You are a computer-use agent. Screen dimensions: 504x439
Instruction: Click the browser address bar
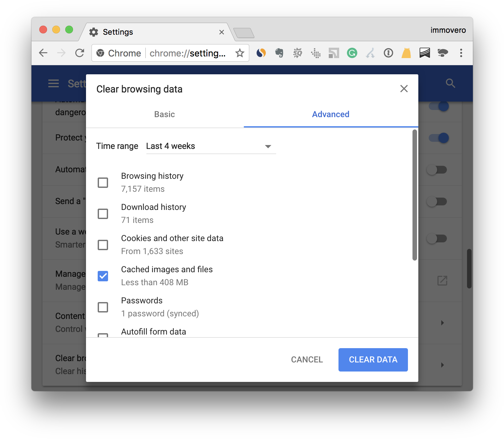(188, 53)
